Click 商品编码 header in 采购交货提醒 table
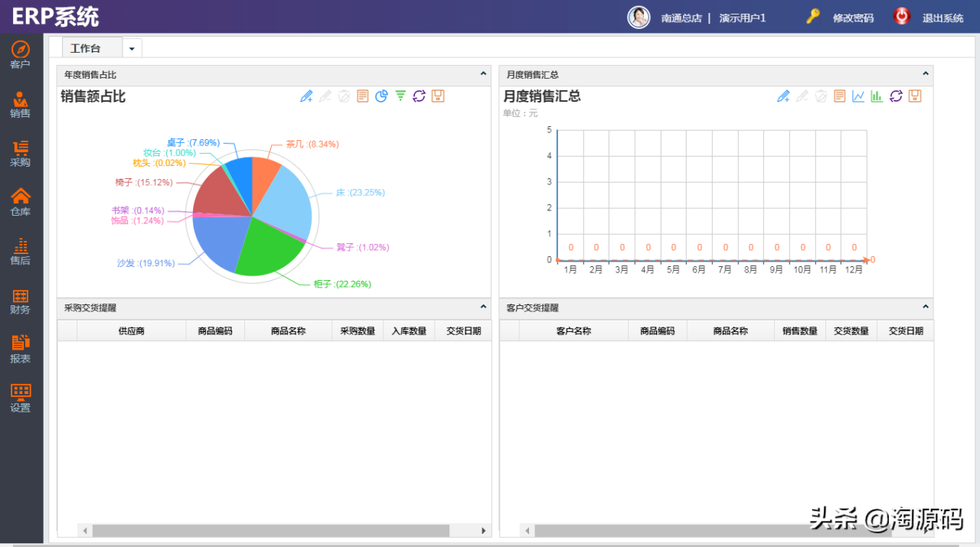 [215, 330]
